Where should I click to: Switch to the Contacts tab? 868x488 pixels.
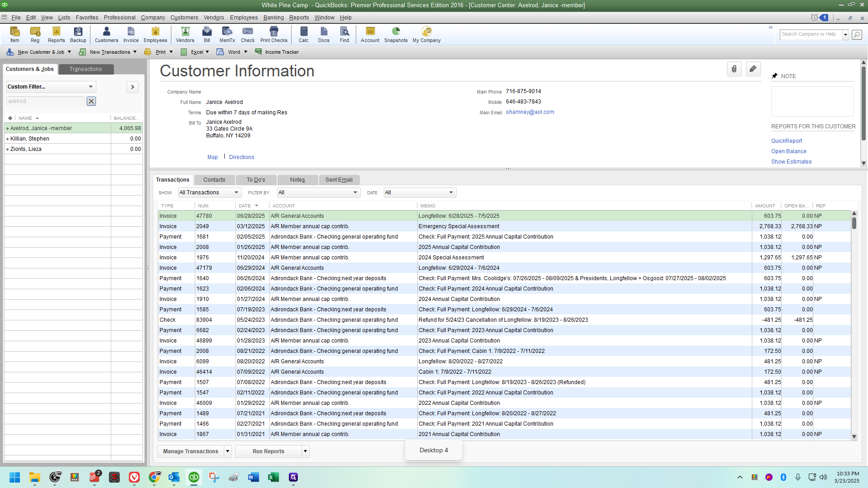[x=214, y=180]
